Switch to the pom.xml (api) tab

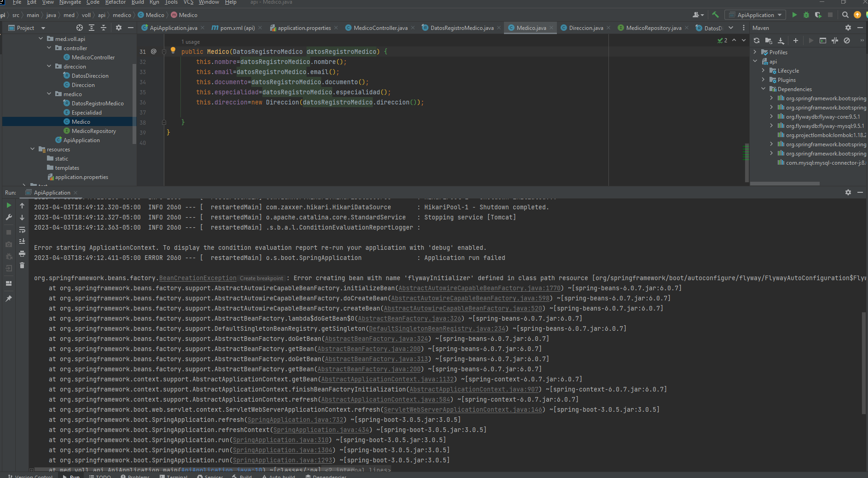pyautogui.click(x=237, y=28)
